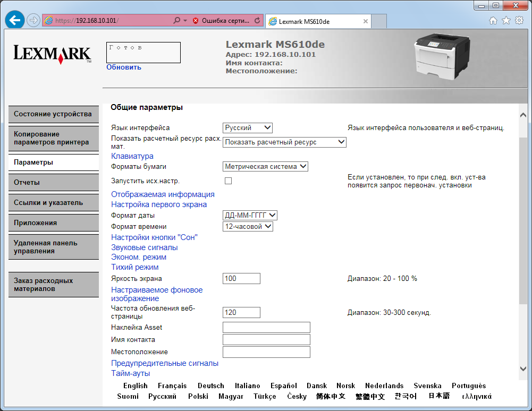Switch language to Svenska
The width and height of the screenshot is (532, 411).
427,386
